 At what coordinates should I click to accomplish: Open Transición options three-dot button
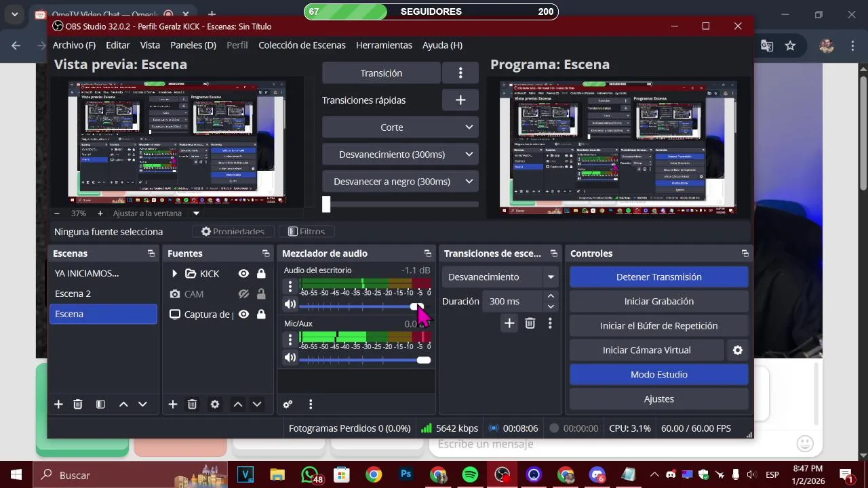(x=460, y=73)
